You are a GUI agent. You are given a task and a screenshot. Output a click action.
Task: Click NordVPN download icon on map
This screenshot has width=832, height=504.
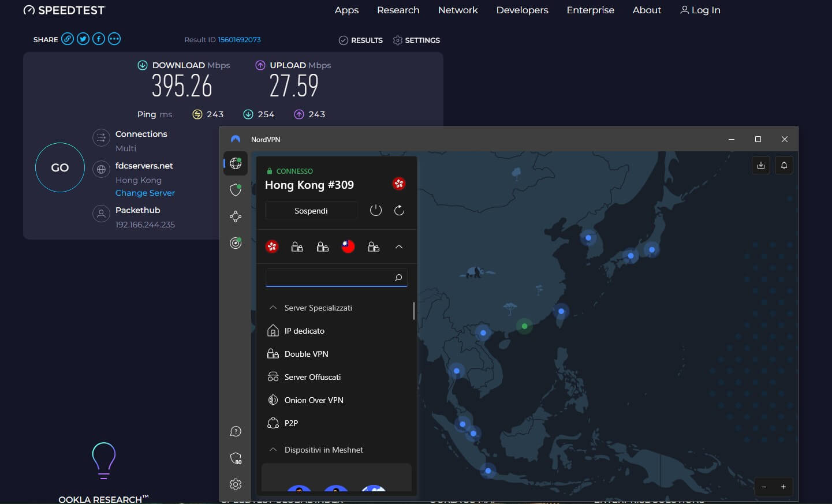pyautogui.click(x=761, y=165)
